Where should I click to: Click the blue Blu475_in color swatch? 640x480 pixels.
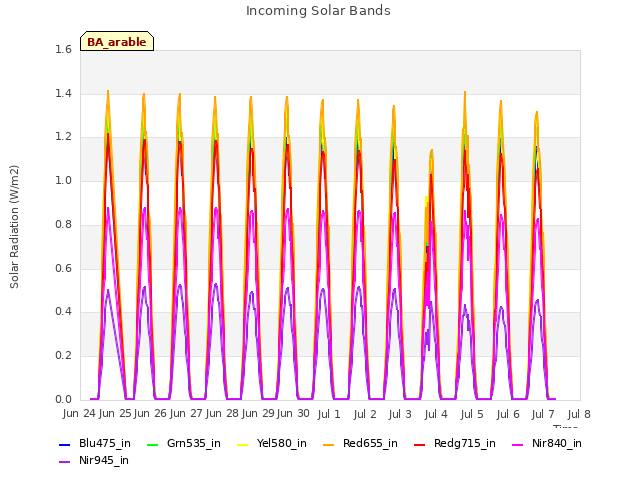click(64, 444)
